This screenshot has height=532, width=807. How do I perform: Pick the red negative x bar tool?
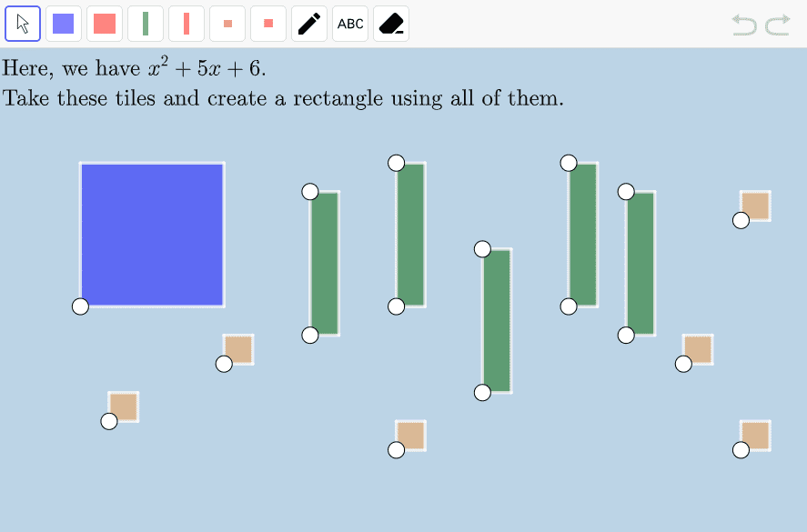187,24
